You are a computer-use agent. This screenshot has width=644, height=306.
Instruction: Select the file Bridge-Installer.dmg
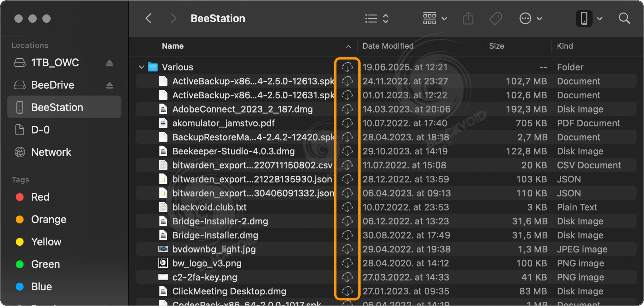coord(215,235)
